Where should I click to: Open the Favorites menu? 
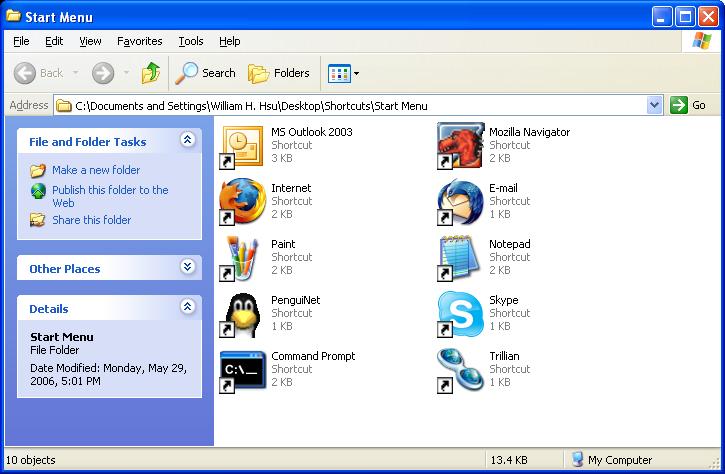point(139,41)
